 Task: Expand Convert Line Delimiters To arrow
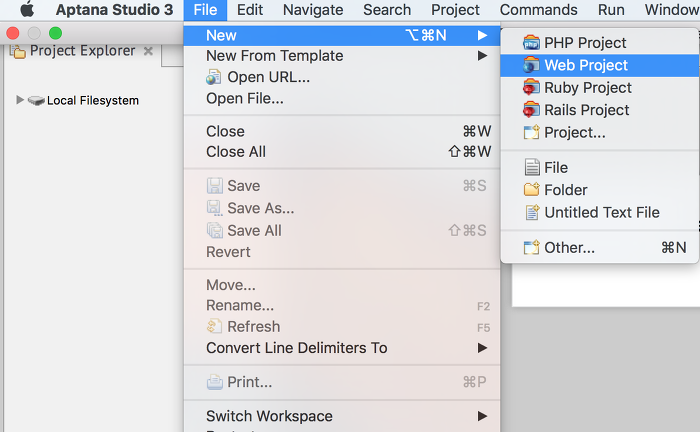point(482,348)
